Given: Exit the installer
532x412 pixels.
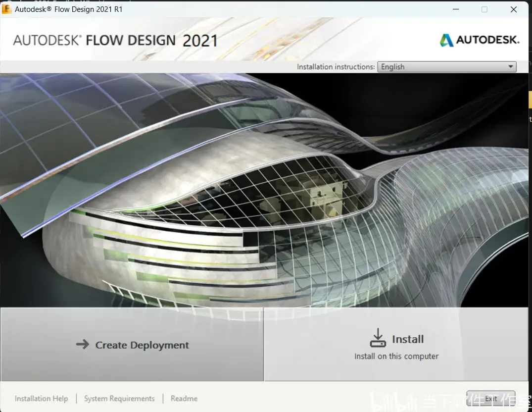Looking at the screenshot, I should click(x=490, y=399).
